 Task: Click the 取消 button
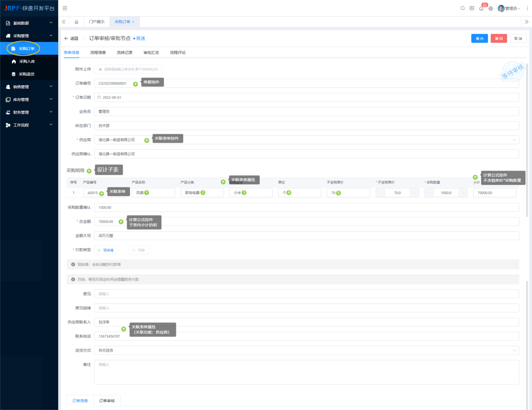pyautogui.click(x=518, y=38)
